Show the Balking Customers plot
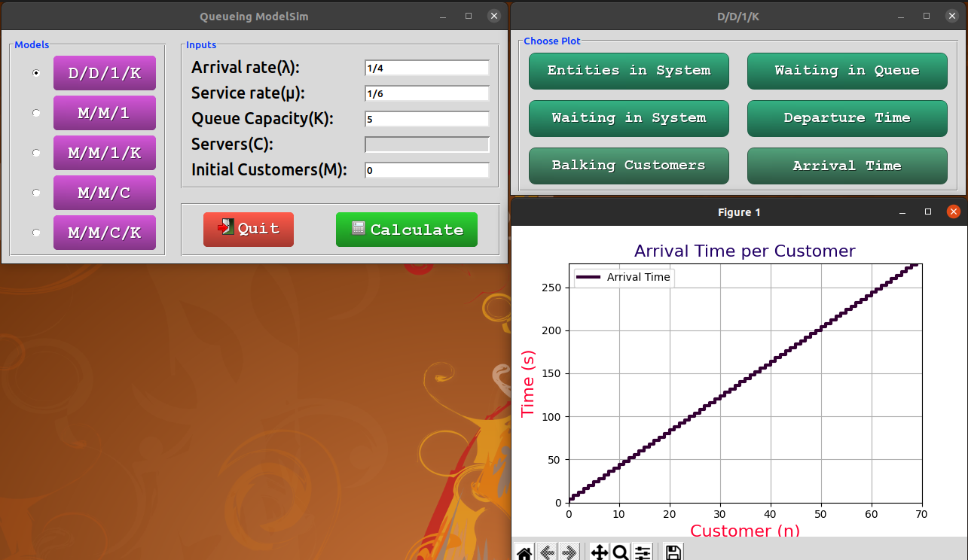Viewport: 968px width, 560px height. tap(629, 166)
